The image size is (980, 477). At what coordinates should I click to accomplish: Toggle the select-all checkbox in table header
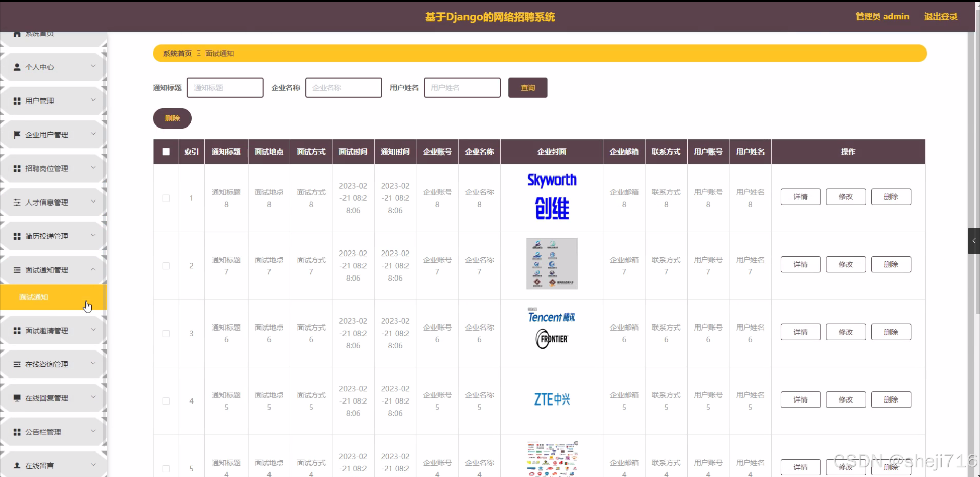point(165,152)
